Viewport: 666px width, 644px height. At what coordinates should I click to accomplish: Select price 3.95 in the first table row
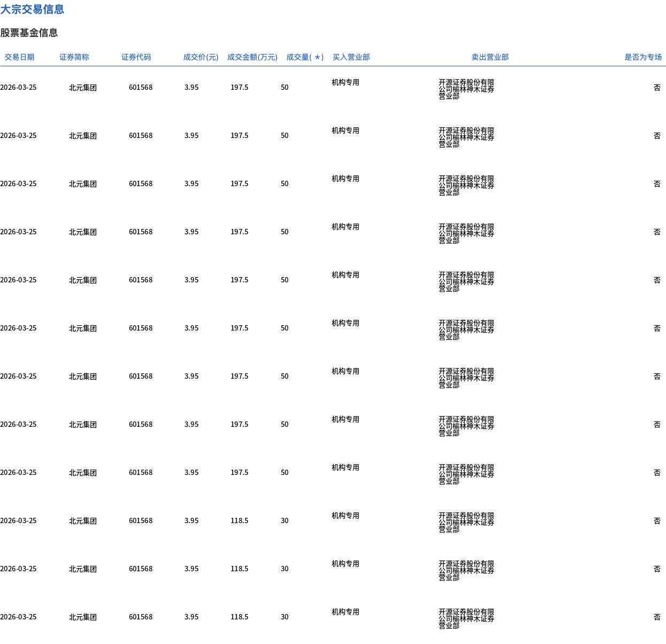pyautogui.click(x=192, y=87)
